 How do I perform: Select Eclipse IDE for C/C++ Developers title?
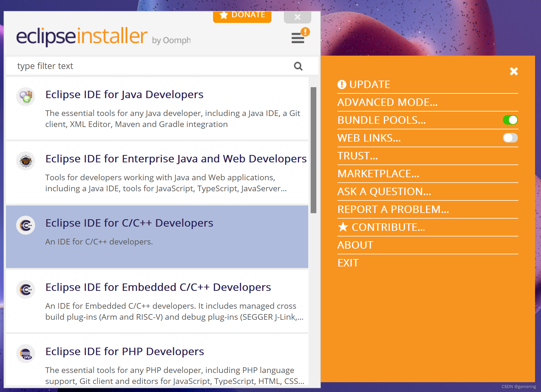tap(129, 223)
